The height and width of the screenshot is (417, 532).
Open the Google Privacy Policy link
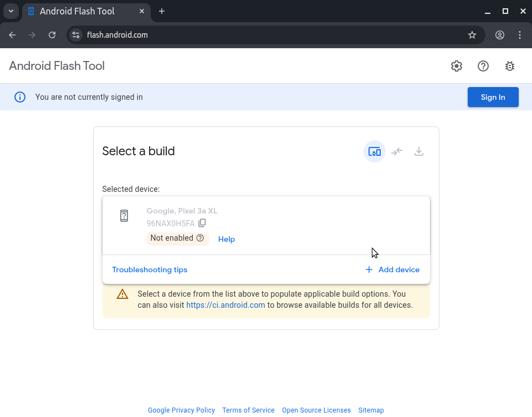(181, 410)
